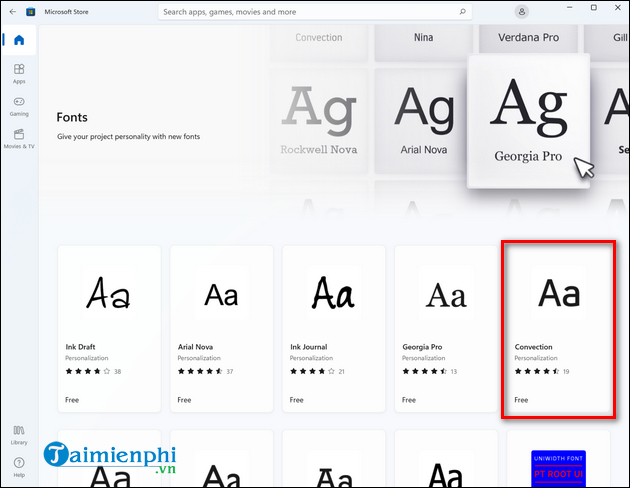Viewport: 630px width, 488px height.
Task: Click Georgia Pro star rating with 13 reviews
Action: (430, 371)
